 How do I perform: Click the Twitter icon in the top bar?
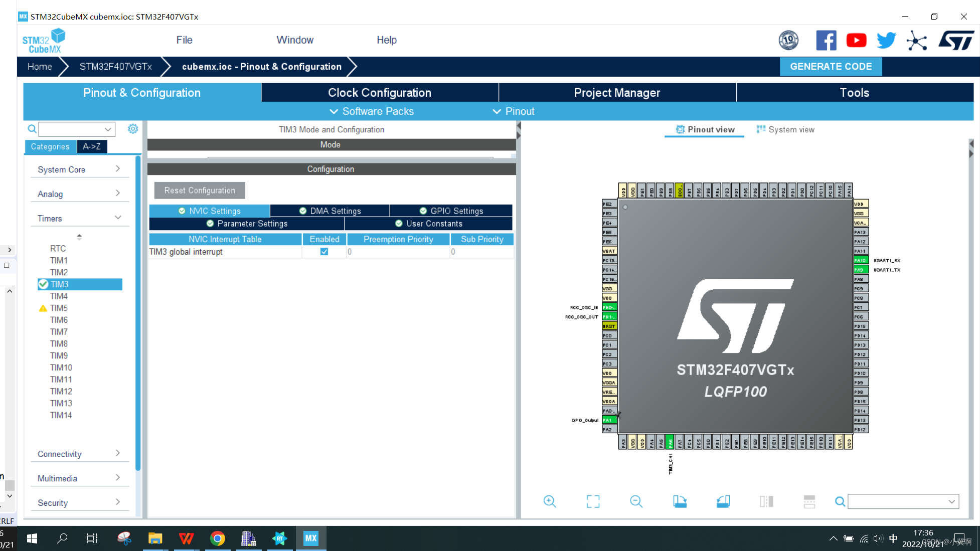(886, 40)
